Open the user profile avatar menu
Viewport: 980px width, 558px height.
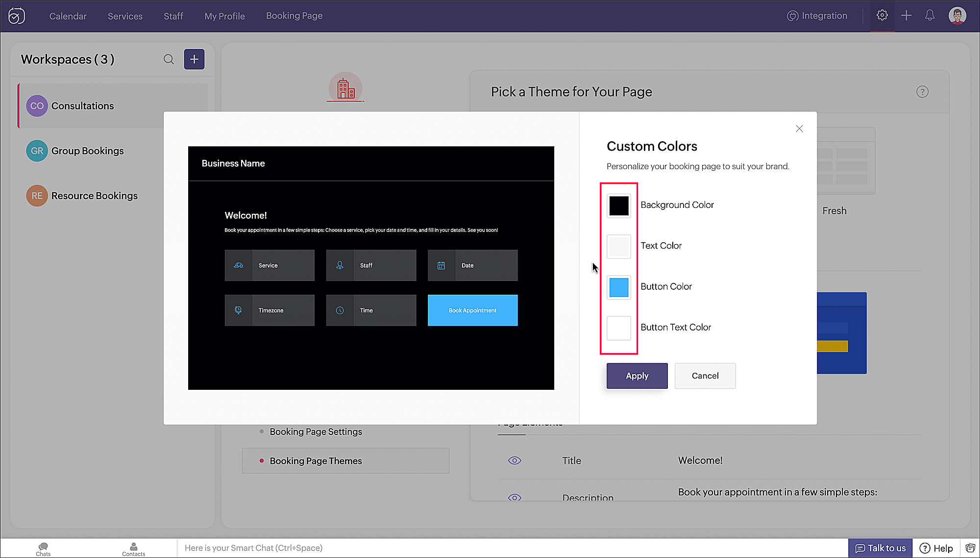pos(957,16)
